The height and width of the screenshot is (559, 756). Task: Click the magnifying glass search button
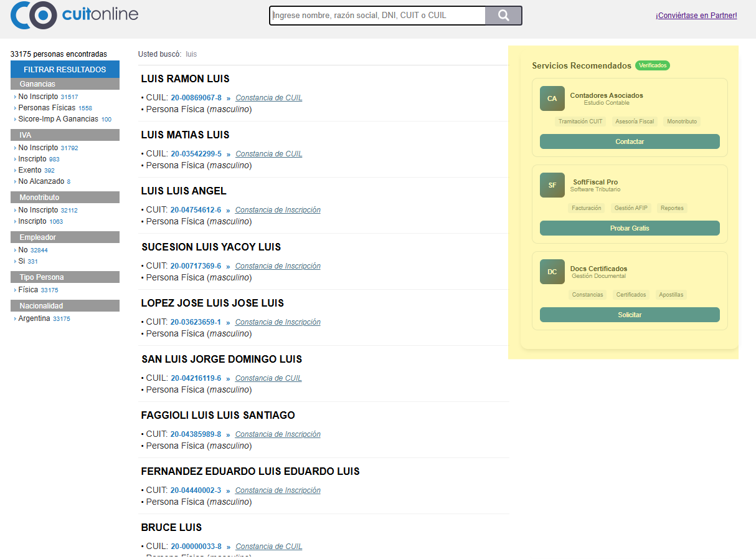[x=503, y=16]
